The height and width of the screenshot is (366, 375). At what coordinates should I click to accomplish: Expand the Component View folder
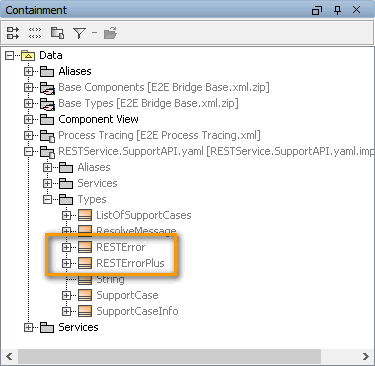[x=29, y=119]
